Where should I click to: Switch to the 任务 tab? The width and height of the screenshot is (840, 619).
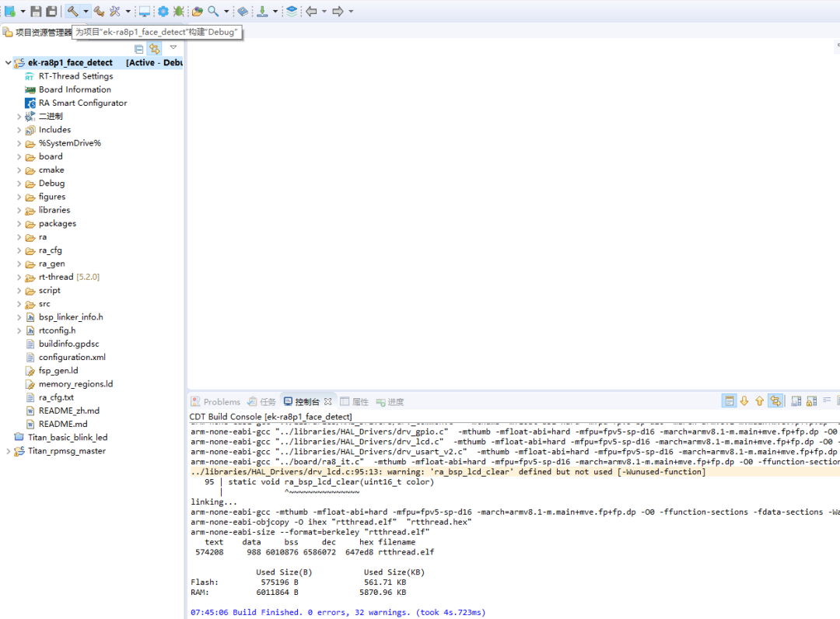tap(262, 401)
